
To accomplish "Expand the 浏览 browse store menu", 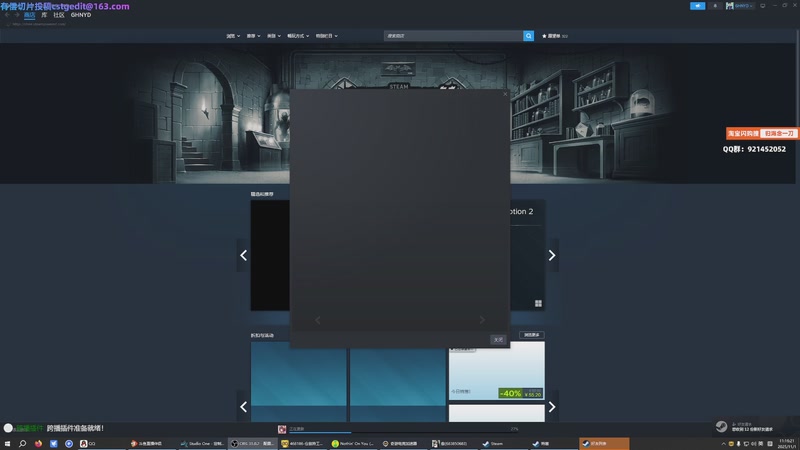I will [x=233, y=36].
